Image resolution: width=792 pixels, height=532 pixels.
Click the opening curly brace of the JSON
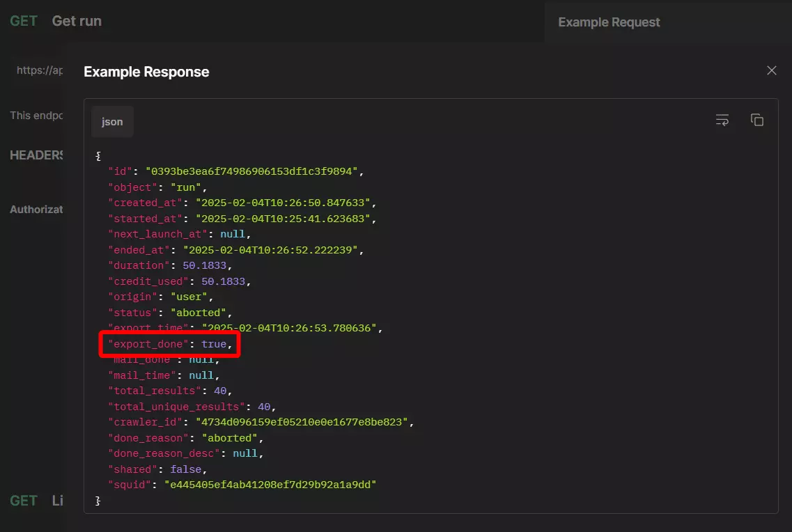[98, 155]
